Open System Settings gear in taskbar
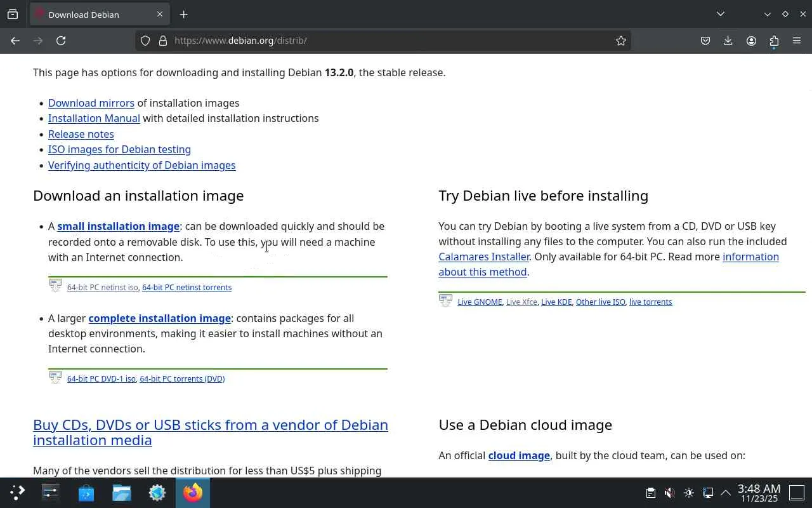The width and height of the screenshot is (812, 508). [x=157, y=492]
